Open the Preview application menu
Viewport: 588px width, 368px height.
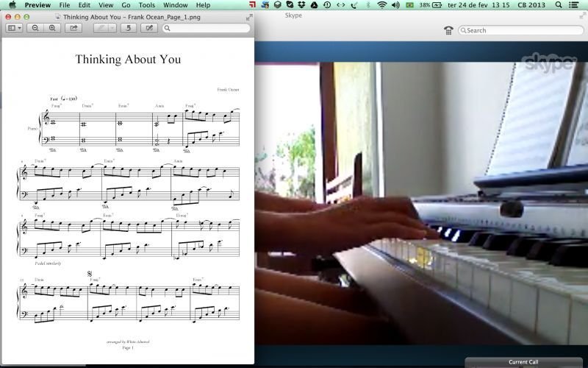pyautogui.click(x=37, y=5)
